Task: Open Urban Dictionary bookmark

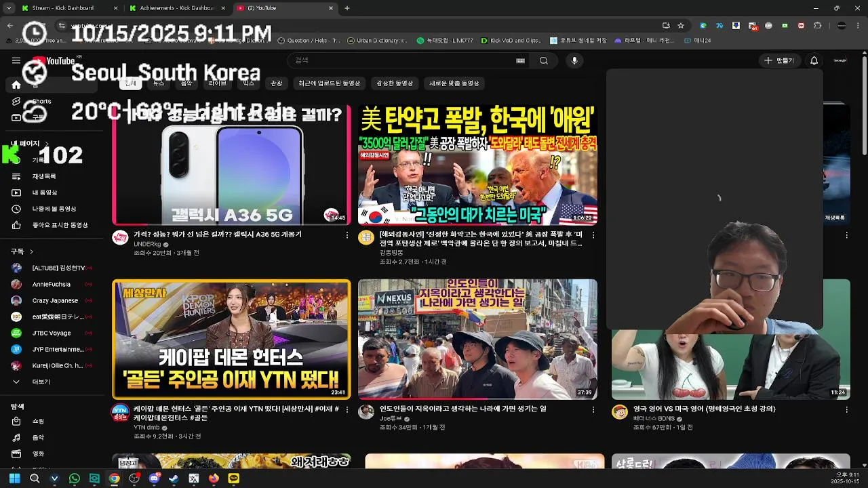Action: coord(377,41)
